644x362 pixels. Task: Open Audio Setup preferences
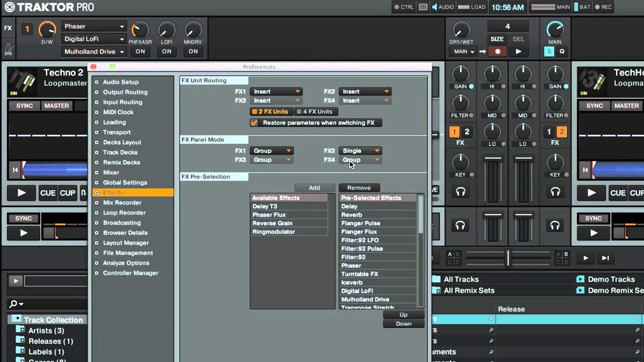pyautogui.click(x=121, y=82)
